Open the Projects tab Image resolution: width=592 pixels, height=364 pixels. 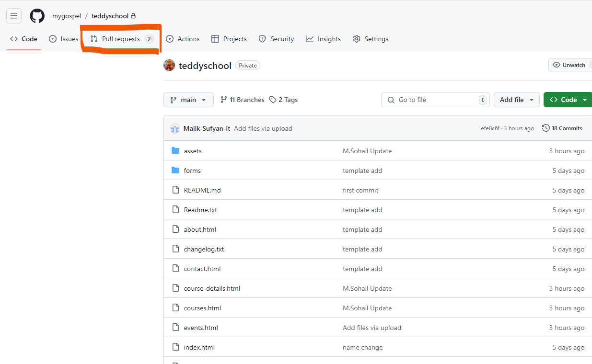point(229,39)
